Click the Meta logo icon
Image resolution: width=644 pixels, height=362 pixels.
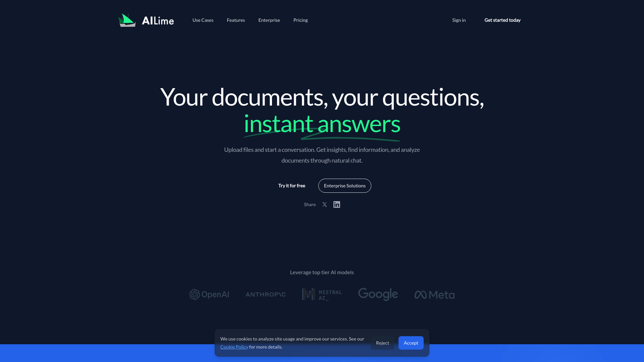click(x=420, y=294)
